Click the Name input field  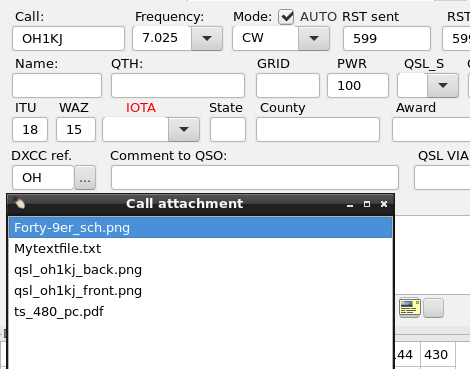pos(57,86)
